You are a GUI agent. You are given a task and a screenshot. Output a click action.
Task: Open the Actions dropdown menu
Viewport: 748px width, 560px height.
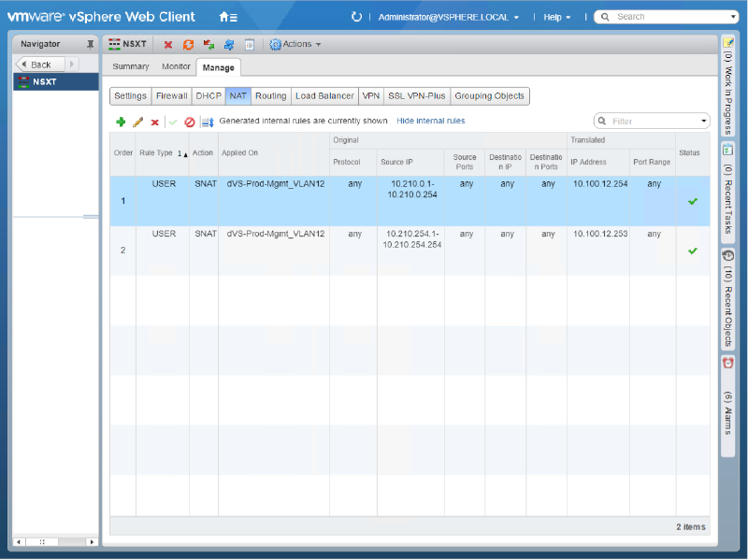(x=293, y=44)
